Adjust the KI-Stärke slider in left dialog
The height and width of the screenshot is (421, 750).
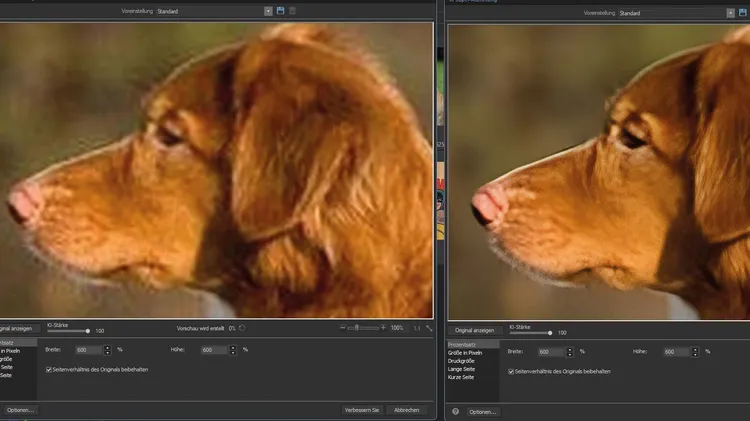coord(88,330)
